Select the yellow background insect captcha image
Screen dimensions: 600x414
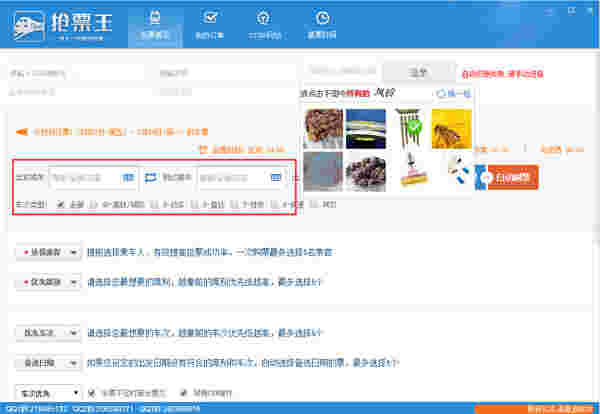452,128
